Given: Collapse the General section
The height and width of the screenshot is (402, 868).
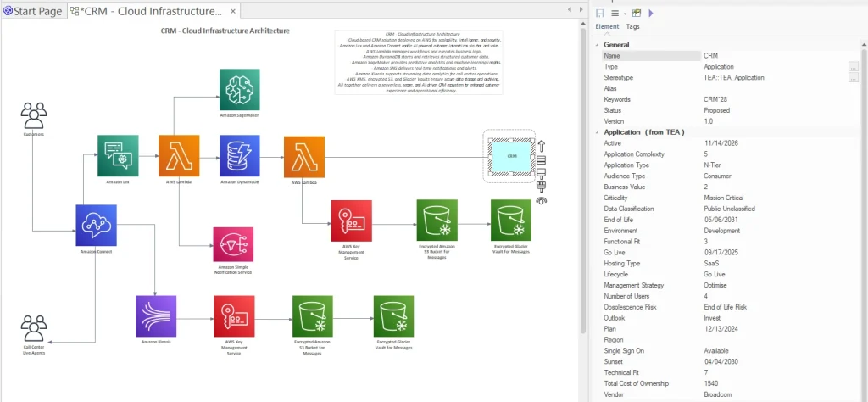Looking at the screenshot, I should (598, 45).
